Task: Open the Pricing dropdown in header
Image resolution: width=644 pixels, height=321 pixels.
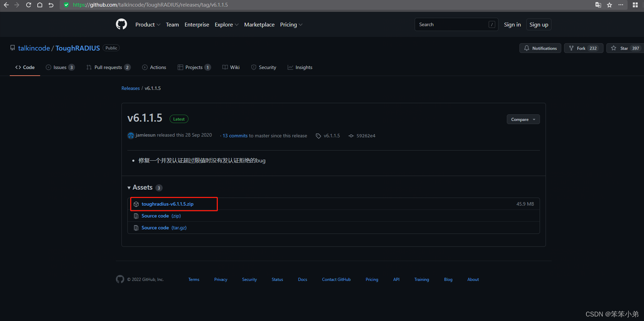Action: click(291, 24)
